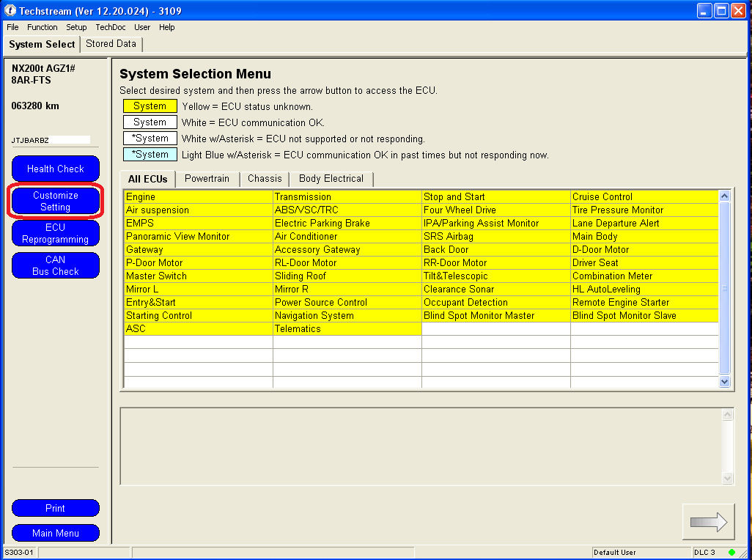This screenshot has height=560, width=752.
Task: Open Customize Setting
Action: pyautogui.click(x=56, y=201)
